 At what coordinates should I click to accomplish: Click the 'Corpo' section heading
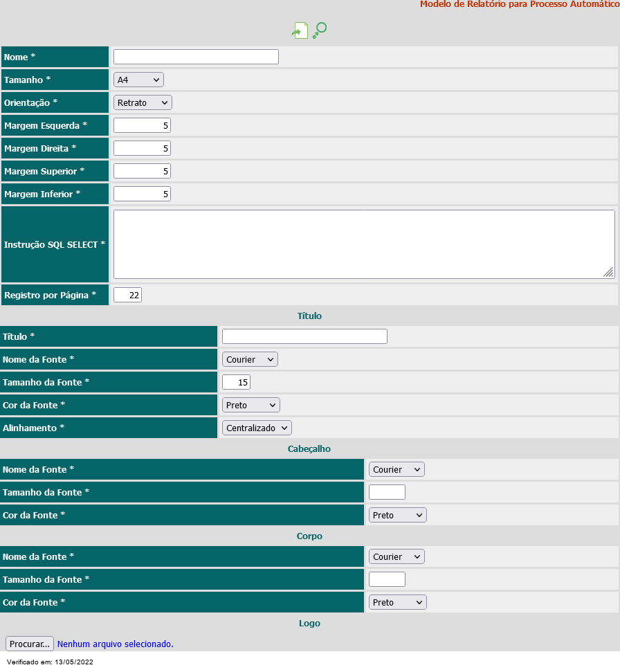(309, 536)
